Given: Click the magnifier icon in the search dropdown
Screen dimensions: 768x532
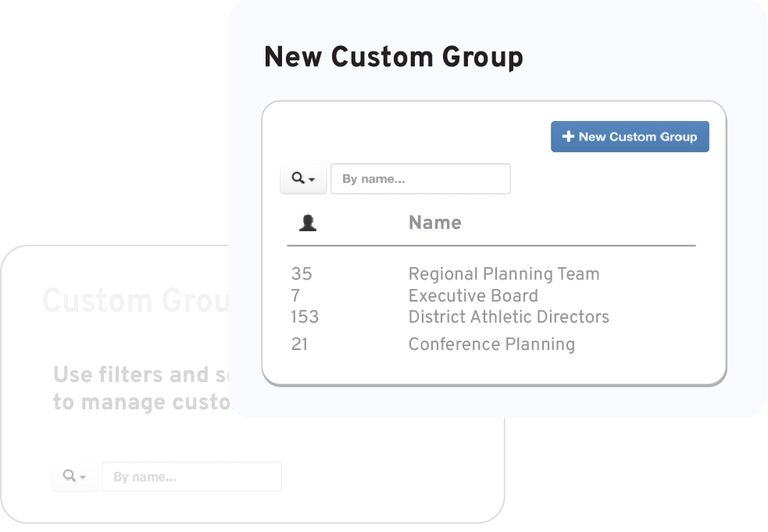Looking at the screenshot, I should point(298,178).
